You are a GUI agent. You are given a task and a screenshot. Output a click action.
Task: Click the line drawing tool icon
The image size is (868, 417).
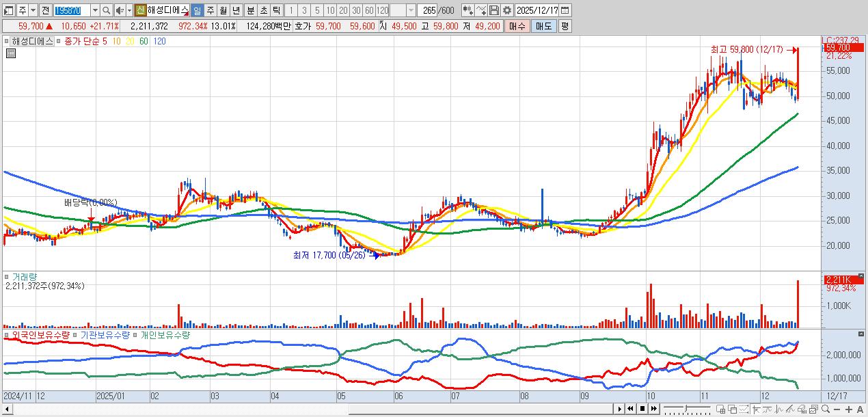(480, 10)
